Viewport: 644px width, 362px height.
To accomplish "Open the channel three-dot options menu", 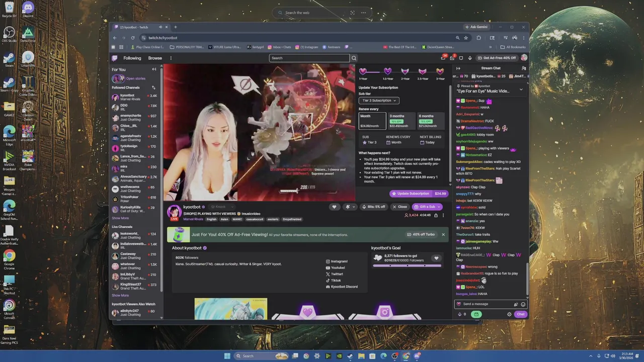I will (x=443, y=215).
